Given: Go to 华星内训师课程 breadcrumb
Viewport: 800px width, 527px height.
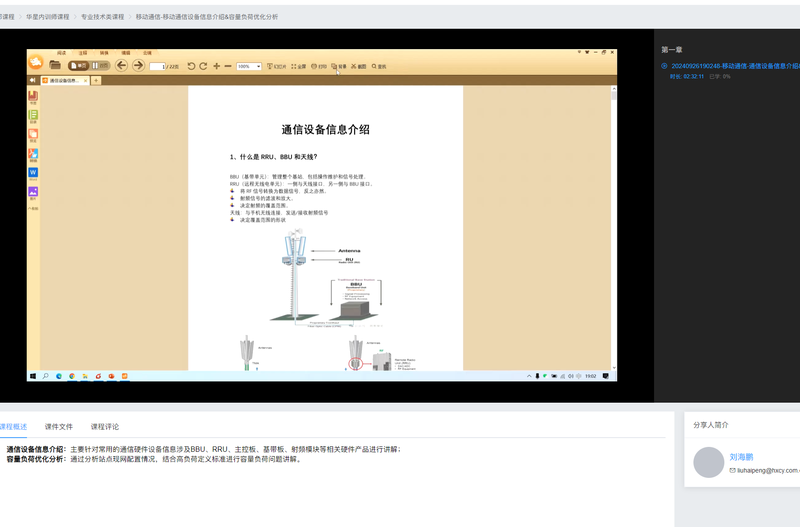Looking at the screenshot, I should tap(47, 17).
